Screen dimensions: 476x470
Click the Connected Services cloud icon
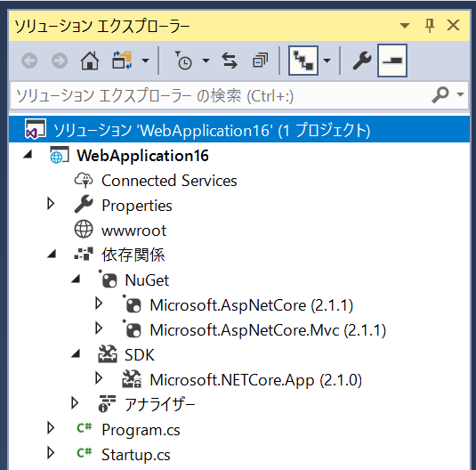pyautogui.click(x=84, y=180)
